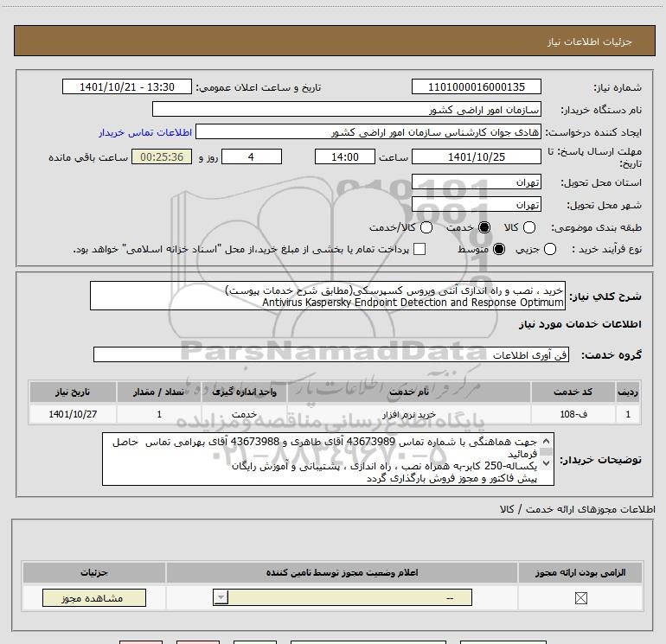
Task: Click the unit cell خدمت in table
Action: point(244,414)
